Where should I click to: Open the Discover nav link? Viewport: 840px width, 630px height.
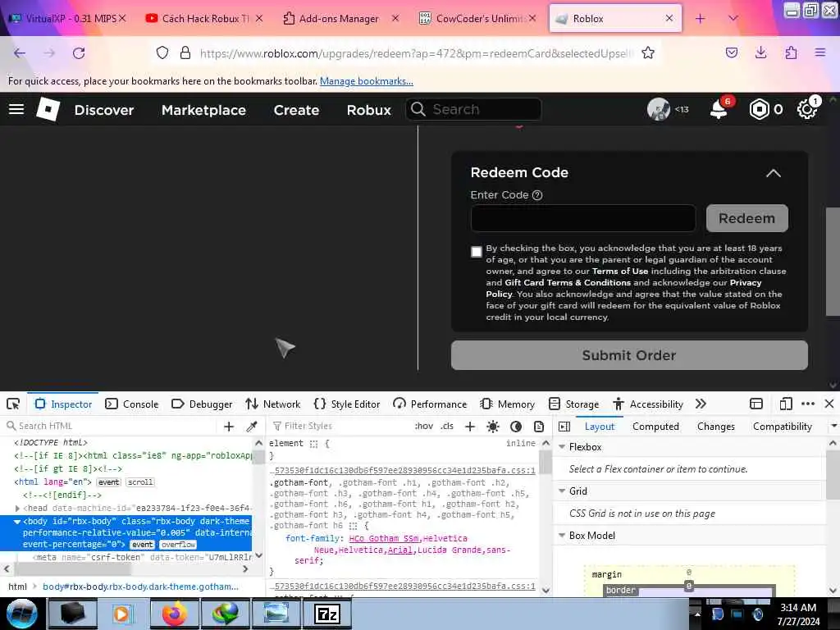pyautogui.click(x=104, y=110)
